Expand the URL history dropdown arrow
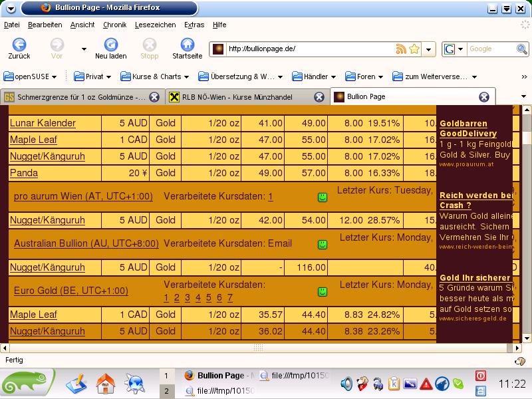The height and width of the screenshot is (399, 532). [429, 49]
